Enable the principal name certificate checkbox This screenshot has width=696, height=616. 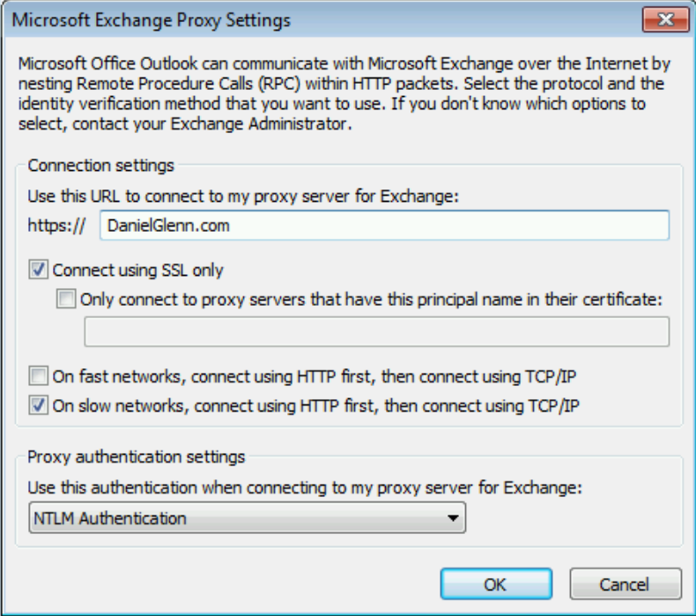66,300
